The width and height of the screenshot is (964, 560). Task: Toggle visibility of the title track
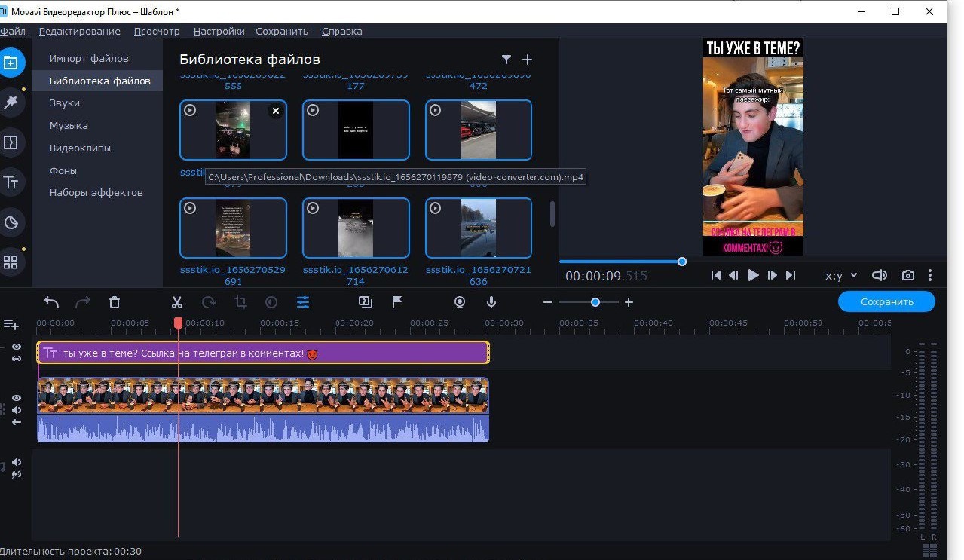click(x=17, y=347)
